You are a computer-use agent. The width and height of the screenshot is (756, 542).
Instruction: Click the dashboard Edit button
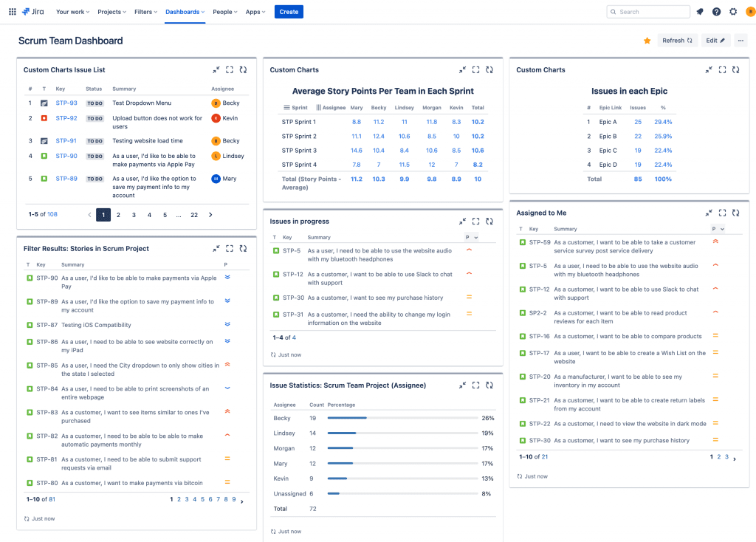(715, 41)
